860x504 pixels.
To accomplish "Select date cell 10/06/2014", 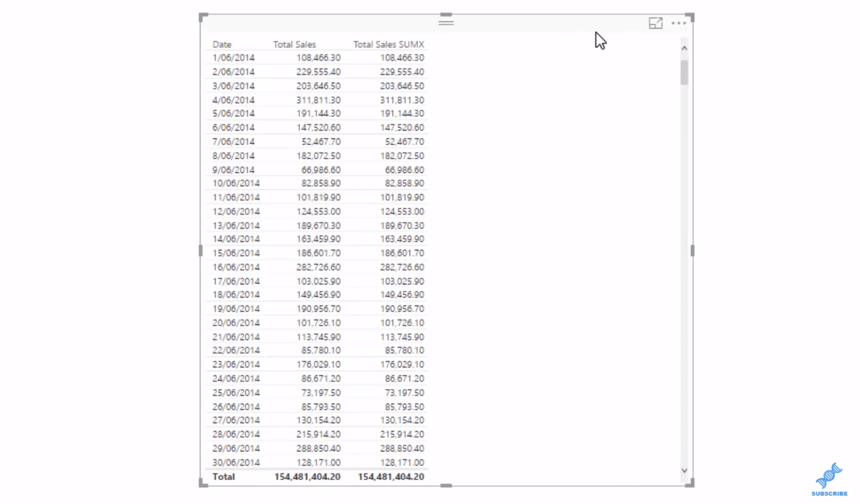I will coord(236,183).
